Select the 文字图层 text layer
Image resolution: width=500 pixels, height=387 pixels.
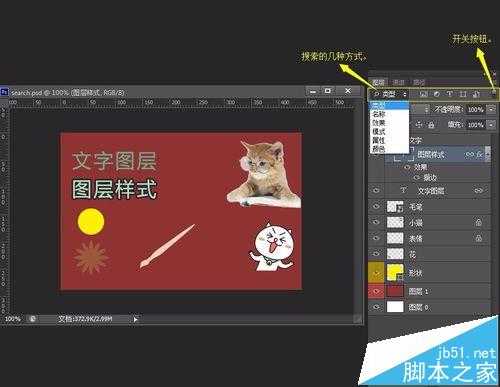[431, 191]
